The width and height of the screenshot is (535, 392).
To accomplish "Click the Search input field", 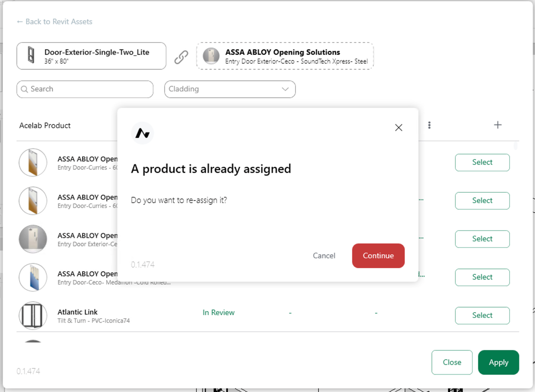I will [x=85, y=89].
